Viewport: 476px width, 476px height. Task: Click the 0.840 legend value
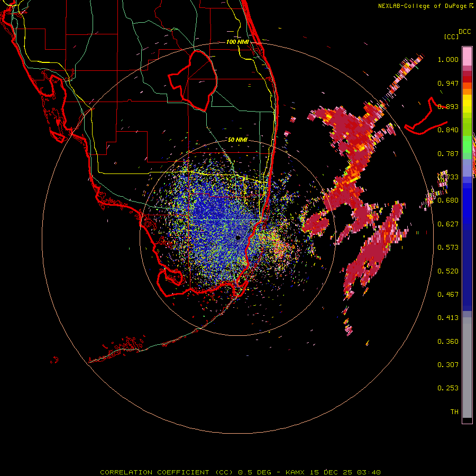pyautogui.click(x=448, y=130)
